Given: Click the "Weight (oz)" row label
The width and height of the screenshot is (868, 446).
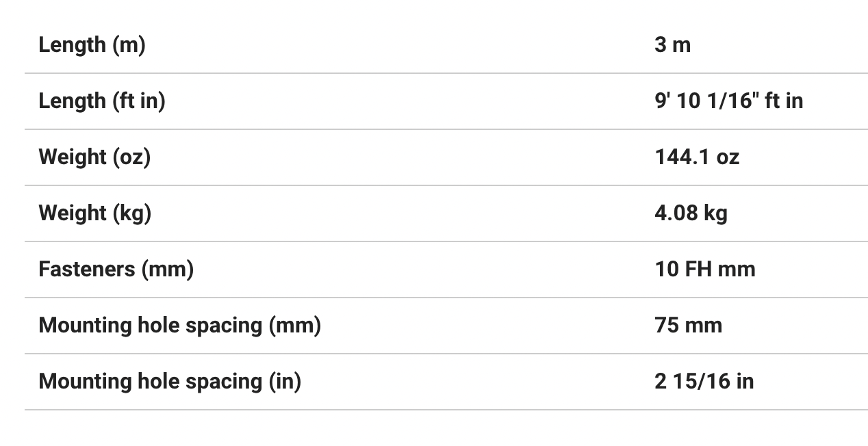Looking at the screenshot, I should tap(94, 157).
